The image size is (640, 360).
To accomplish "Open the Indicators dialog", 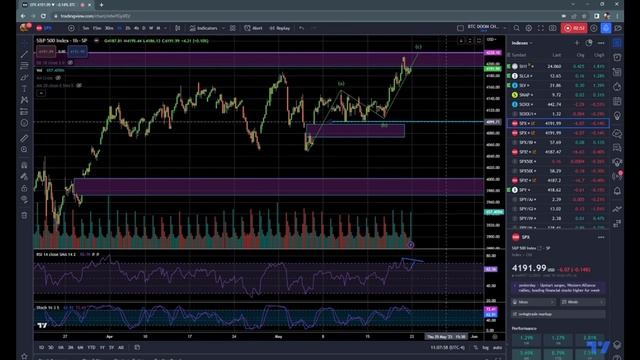I will click(204, 28).
